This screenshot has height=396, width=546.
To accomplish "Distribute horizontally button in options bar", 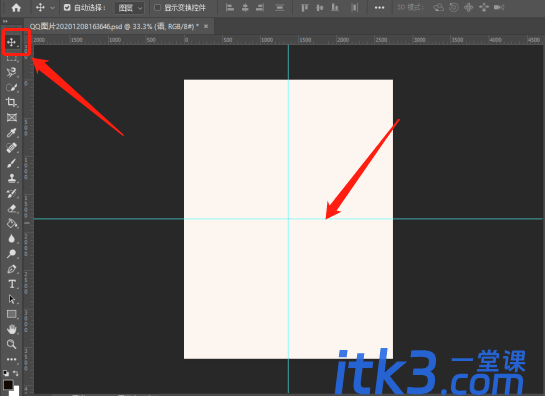I will pos(354,7).
